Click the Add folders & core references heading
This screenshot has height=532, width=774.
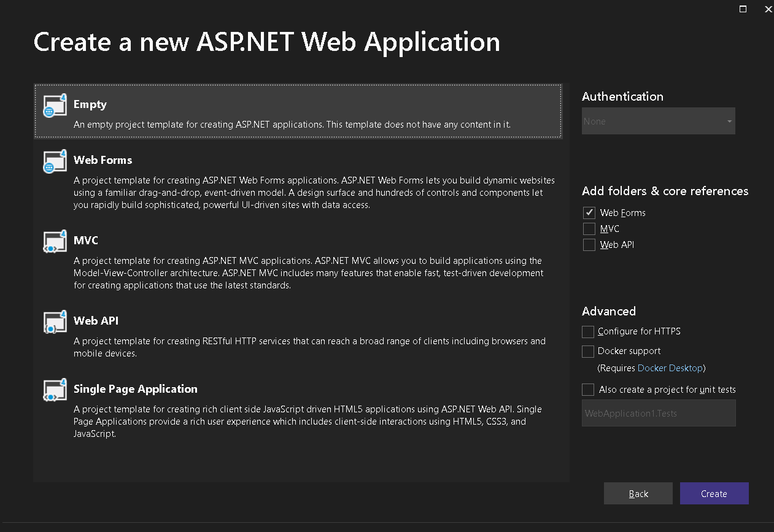click(x=665, y=191)
